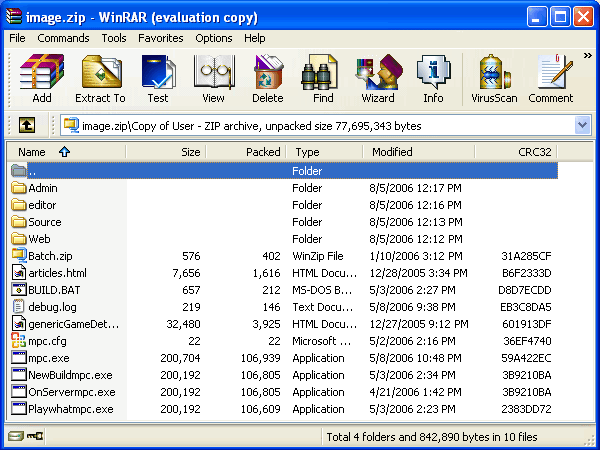Click the key password icon in status bar
Viewport: 600px width, 458px height.
(x=35, y=436)
